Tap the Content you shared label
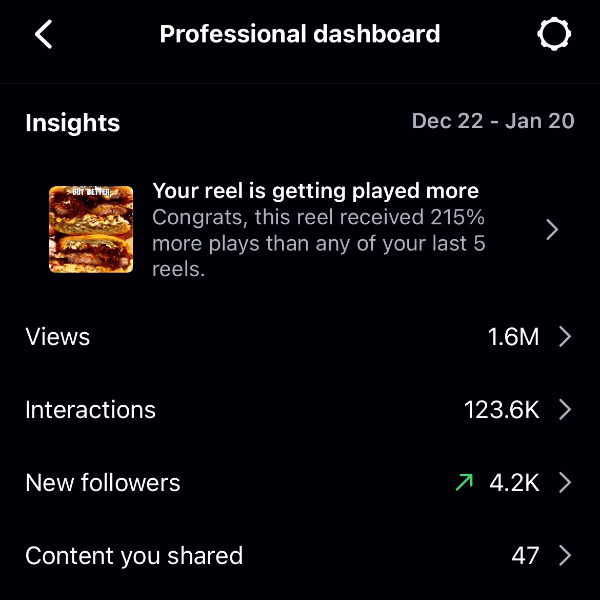This screenshot has width=600, height=600. point(134,556)
